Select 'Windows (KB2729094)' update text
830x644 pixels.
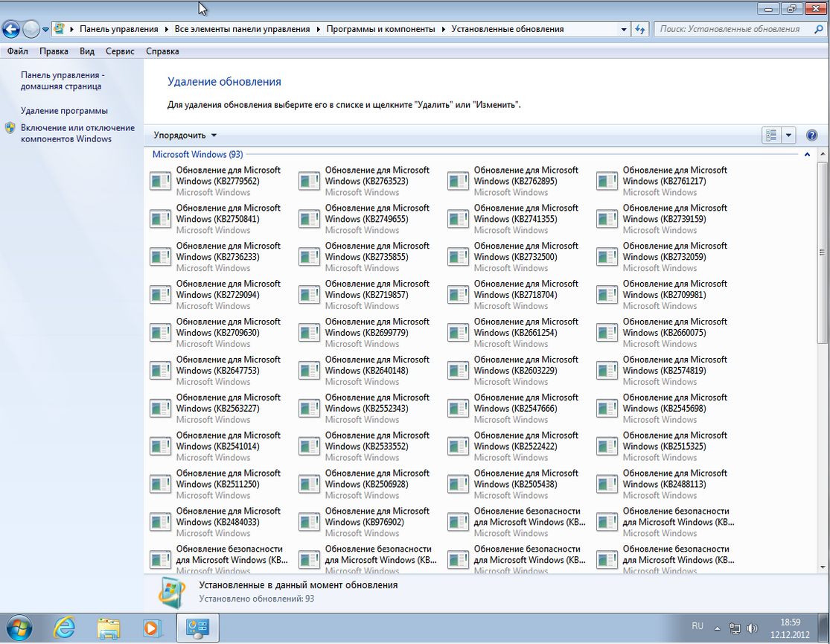(x=217, y=295)
